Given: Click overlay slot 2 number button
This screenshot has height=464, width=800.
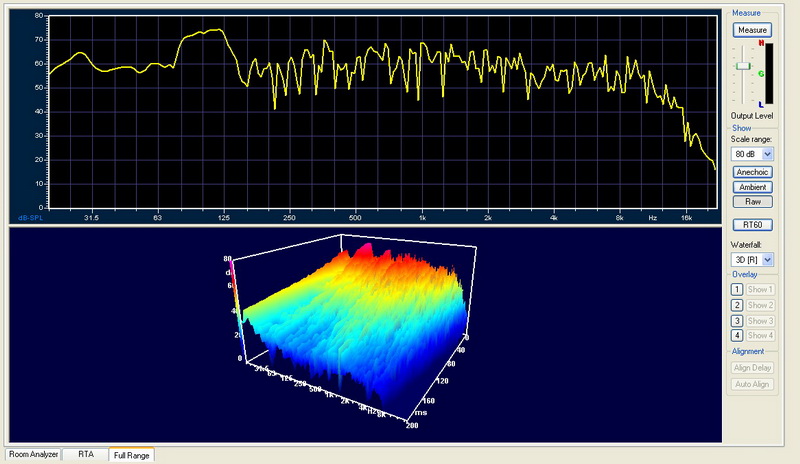Looking at the screenshot, I should coord(737,305).
